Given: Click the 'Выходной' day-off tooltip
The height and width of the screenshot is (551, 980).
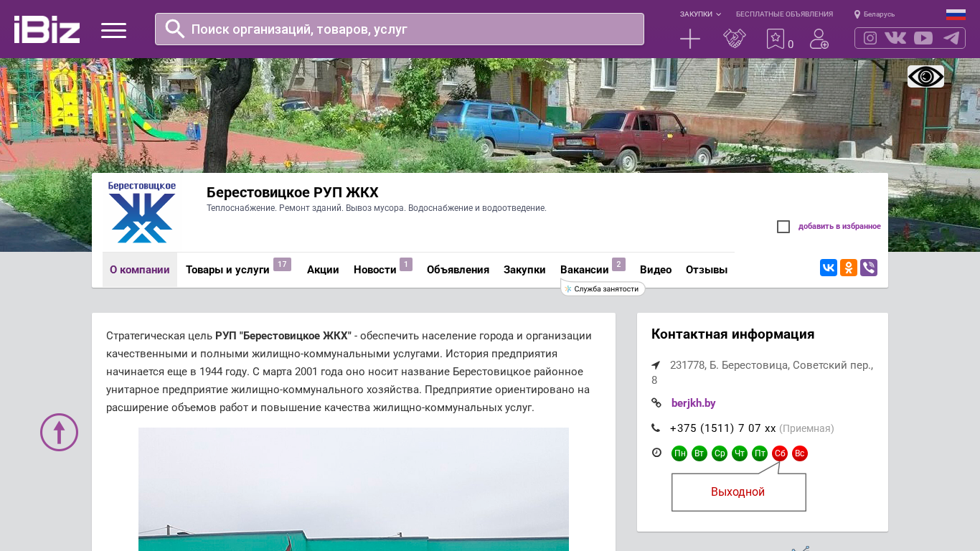Looking at the screenshot, I should (x=739, y=492).
